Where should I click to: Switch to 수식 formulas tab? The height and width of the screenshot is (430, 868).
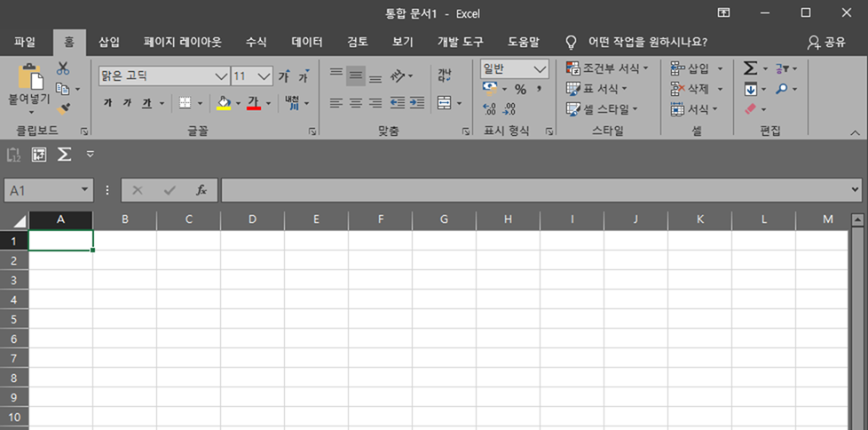[x=256, y=42]
